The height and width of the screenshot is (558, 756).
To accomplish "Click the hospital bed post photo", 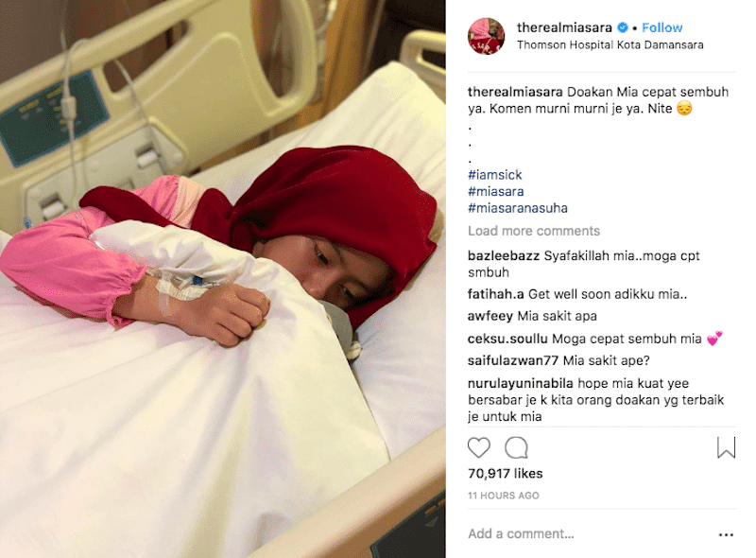I will click(223, 279).
